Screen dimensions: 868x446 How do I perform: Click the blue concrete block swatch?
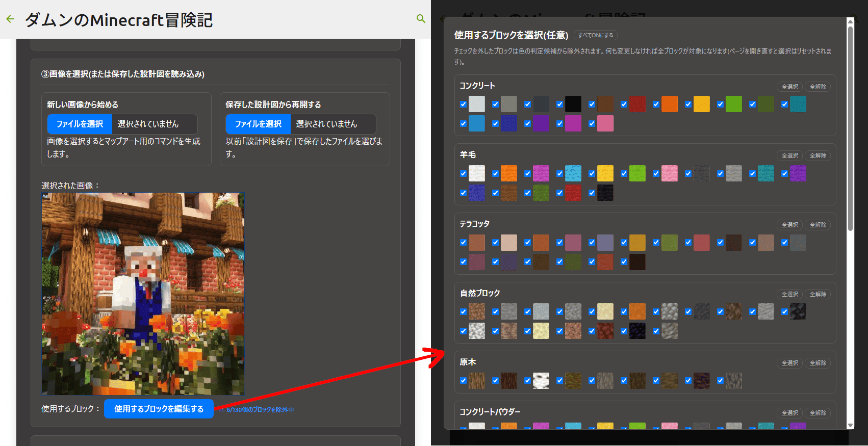[509, 123]
